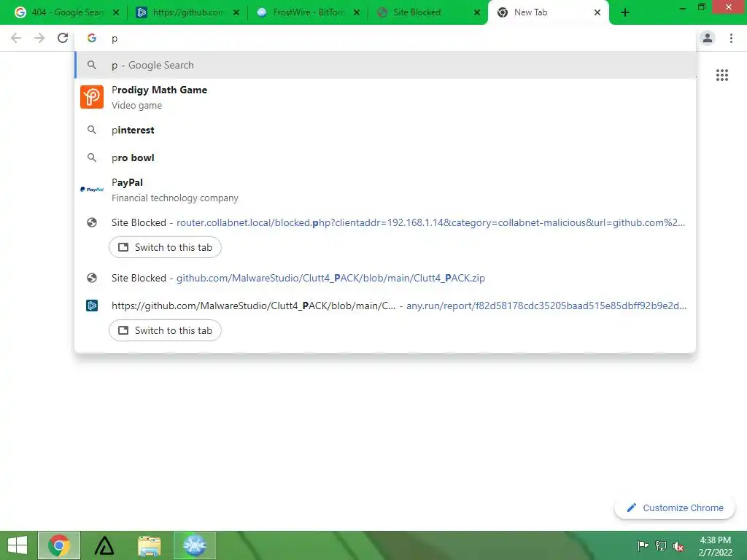The image size is (747, 560).
Task: Click the muted volume tray icon
Action: coord(678,546)
